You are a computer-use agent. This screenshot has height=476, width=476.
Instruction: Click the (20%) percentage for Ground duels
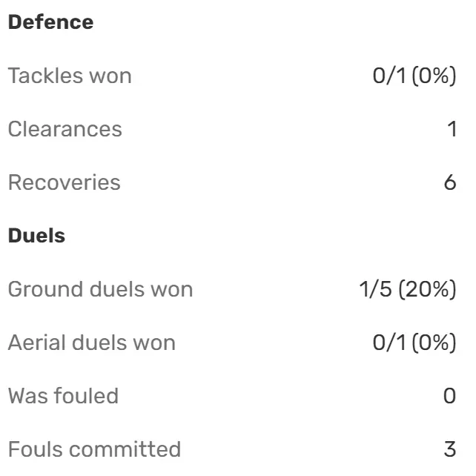426,289
